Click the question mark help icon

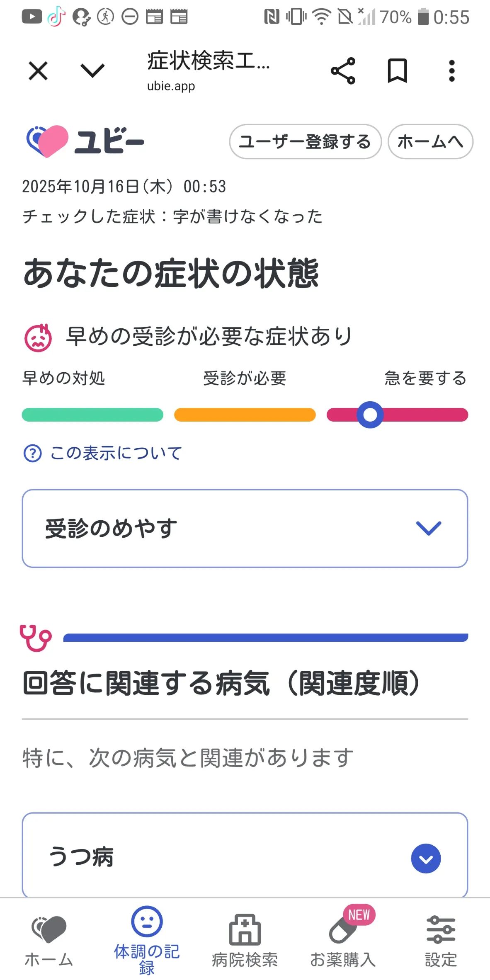tap(33, 453)
